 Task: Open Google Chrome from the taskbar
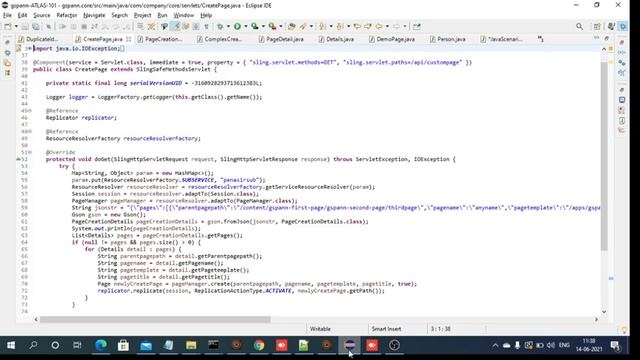point(259,345)
